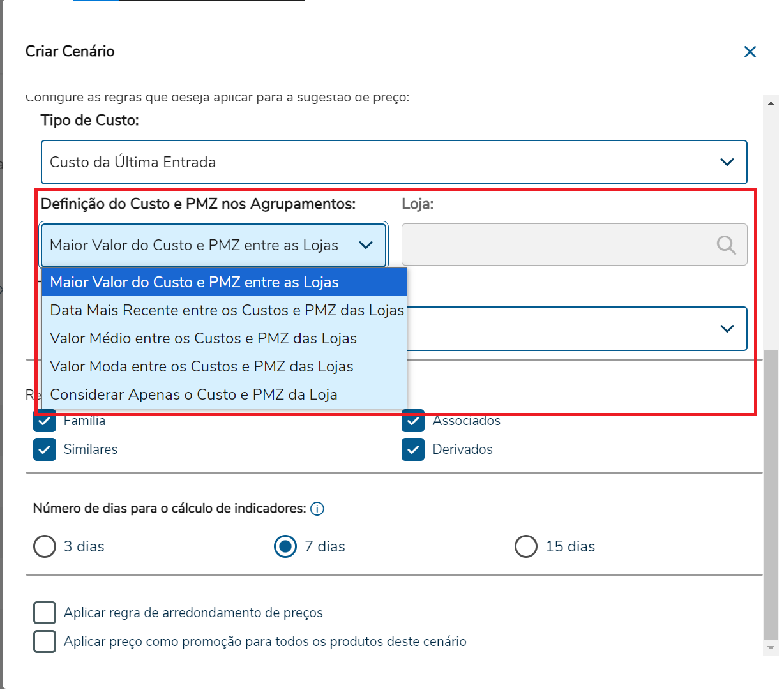The width and height of the screenshot is (784, 690).
Task: Close the Criar Cenário dialog
Action: point(750,52)
